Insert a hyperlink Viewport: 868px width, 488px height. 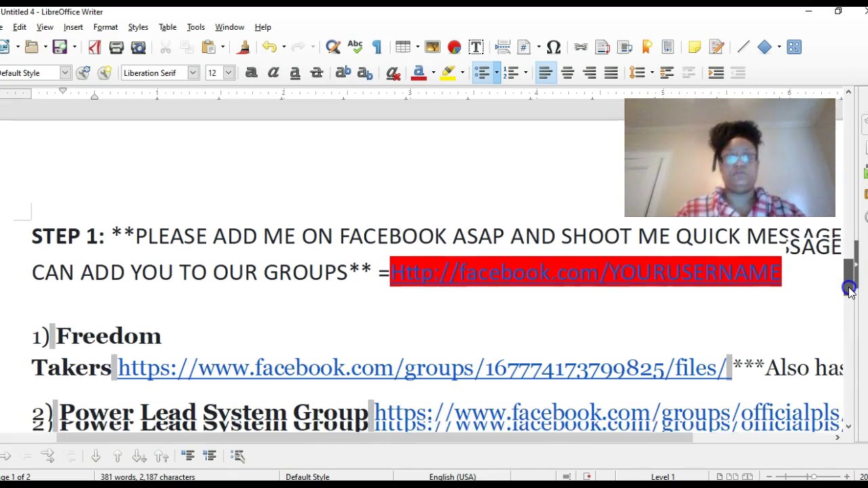point(580,47)
